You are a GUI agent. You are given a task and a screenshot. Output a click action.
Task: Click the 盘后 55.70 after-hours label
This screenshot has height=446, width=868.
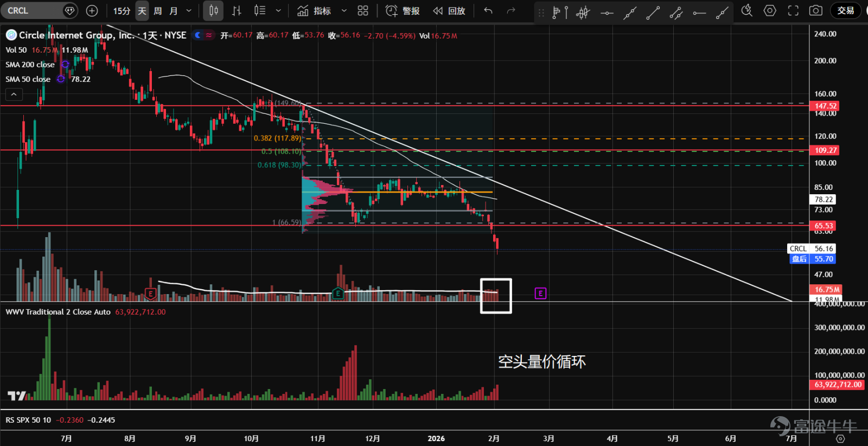[x=813, y=259]
